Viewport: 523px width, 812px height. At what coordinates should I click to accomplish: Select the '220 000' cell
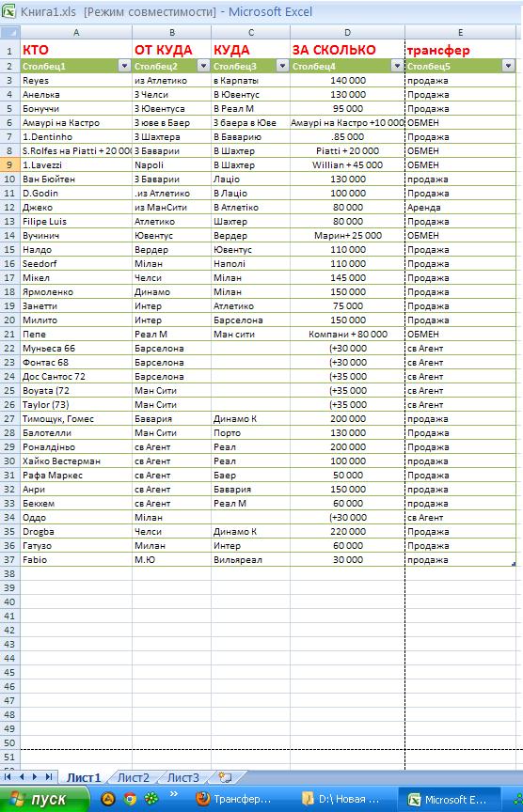[347, 531]
